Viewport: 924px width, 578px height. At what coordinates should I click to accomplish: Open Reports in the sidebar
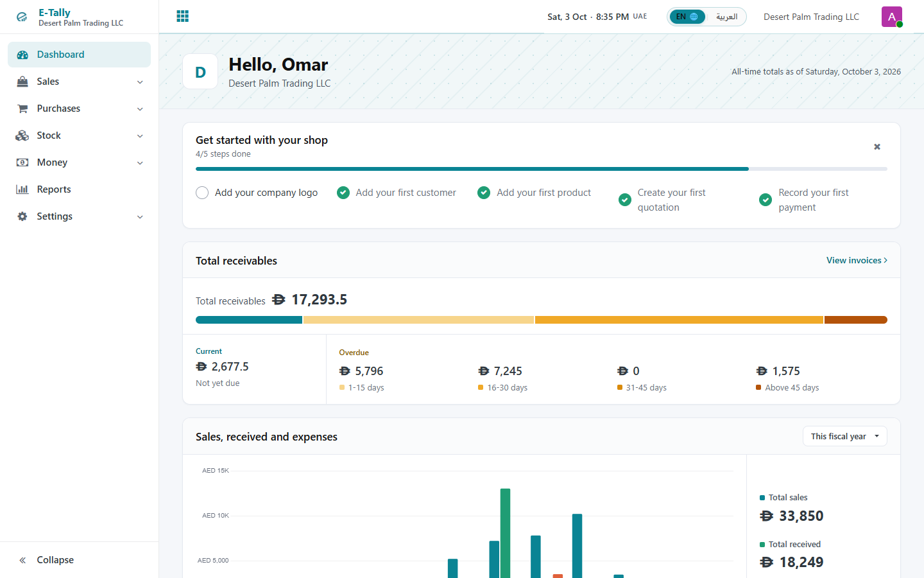79,189
